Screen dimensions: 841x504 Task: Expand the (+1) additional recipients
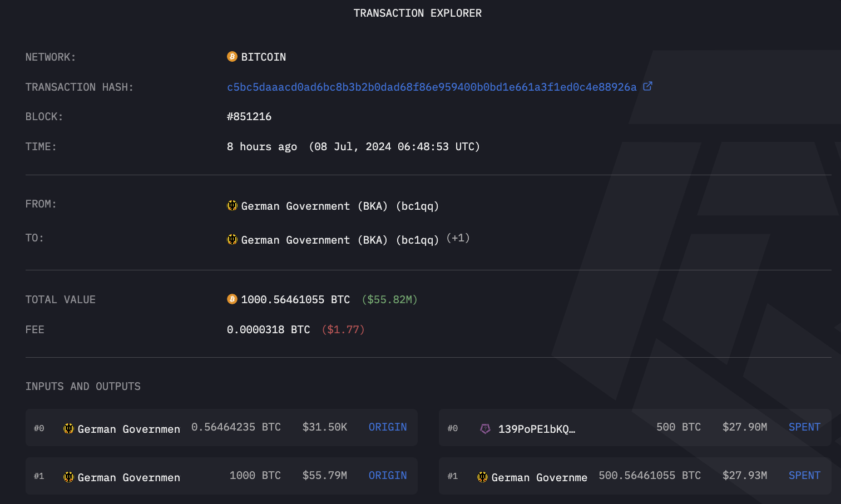(x=458, y=238)
